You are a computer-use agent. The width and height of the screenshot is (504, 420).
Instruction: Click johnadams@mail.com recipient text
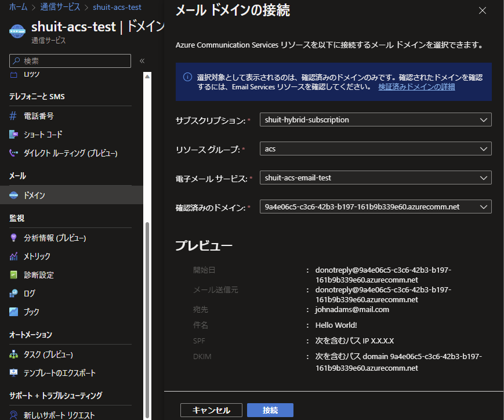tap(352, 309)
